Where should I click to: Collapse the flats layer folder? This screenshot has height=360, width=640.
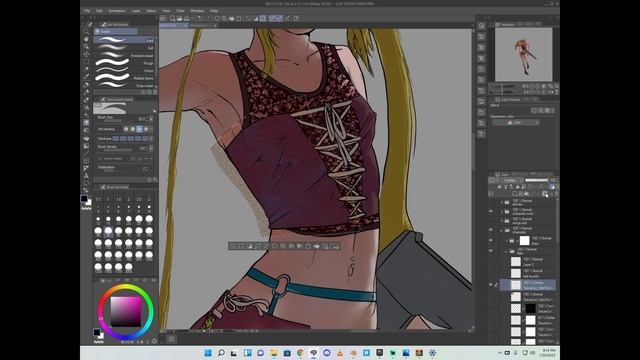tap(507, 251)
